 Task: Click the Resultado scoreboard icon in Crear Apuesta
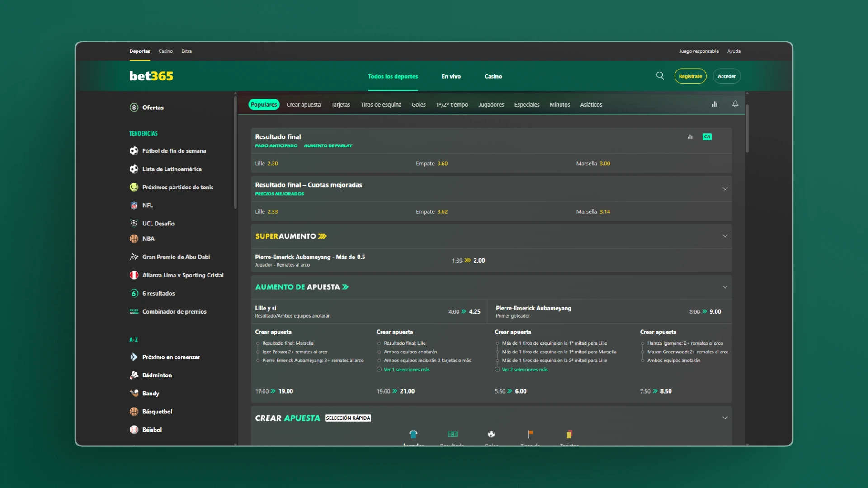pyautogui.click(x=452, y=434)
